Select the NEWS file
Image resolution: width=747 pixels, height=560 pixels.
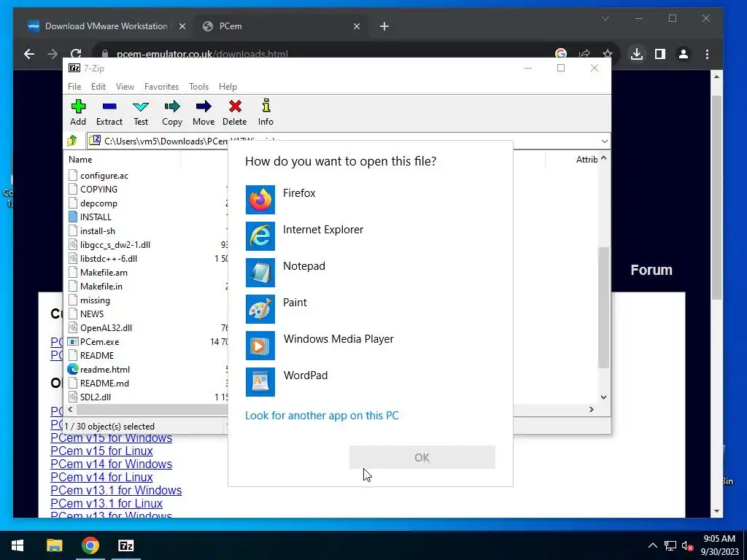[91, 314]
